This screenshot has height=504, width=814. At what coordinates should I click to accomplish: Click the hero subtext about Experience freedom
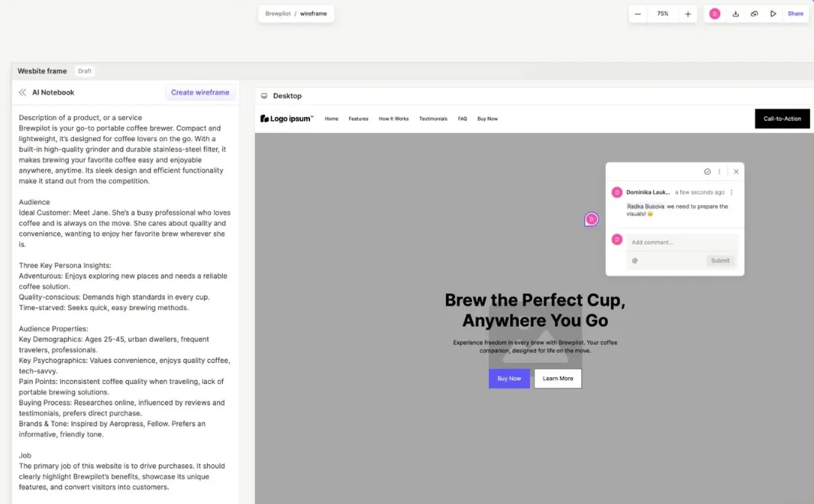(x=535, y=347)
